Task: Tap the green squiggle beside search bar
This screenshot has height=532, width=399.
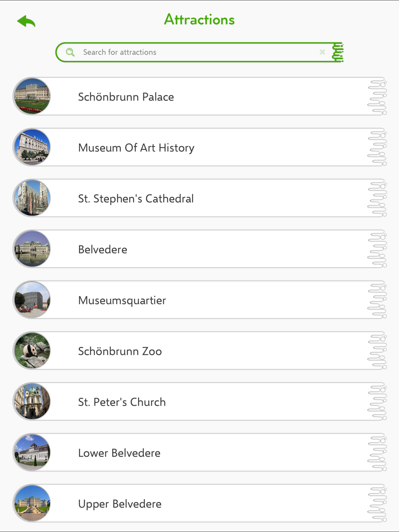Action: [x=338, y=52]
